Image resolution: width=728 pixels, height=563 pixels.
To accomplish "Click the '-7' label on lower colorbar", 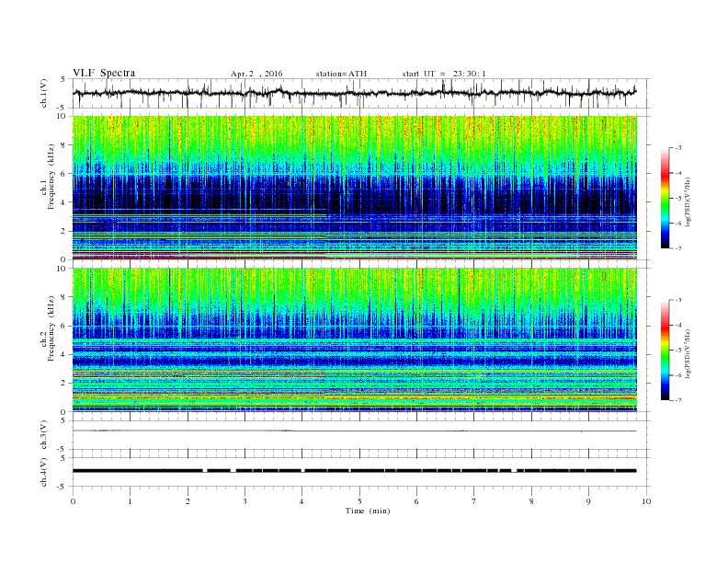I will pos(677,400).
